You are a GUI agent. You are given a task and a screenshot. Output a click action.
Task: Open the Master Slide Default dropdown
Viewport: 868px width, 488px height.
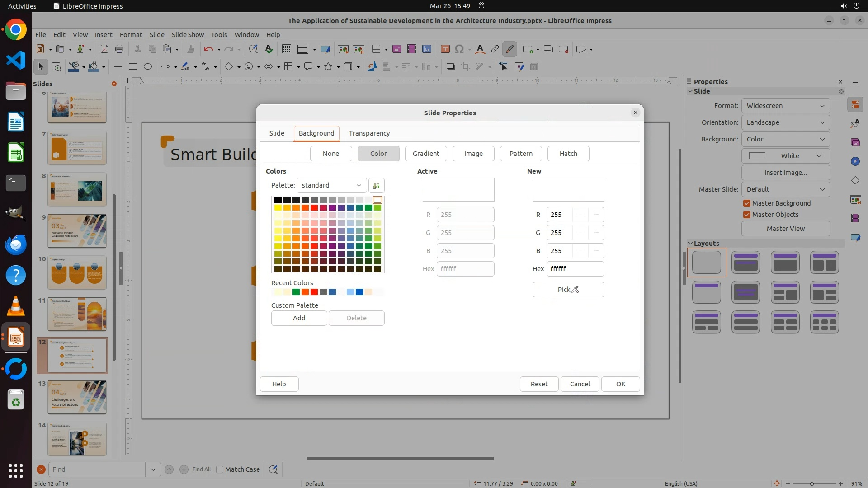click(x=785, y=189)
